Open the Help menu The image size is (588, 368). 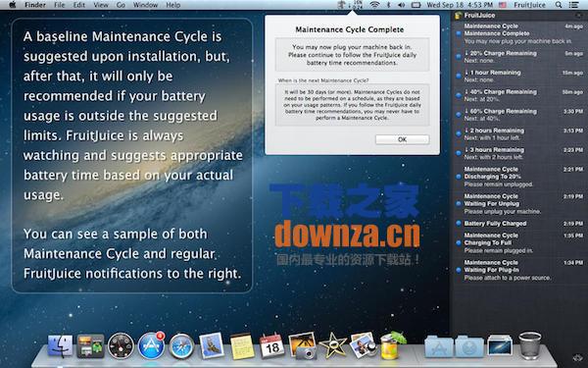(172, 5)
